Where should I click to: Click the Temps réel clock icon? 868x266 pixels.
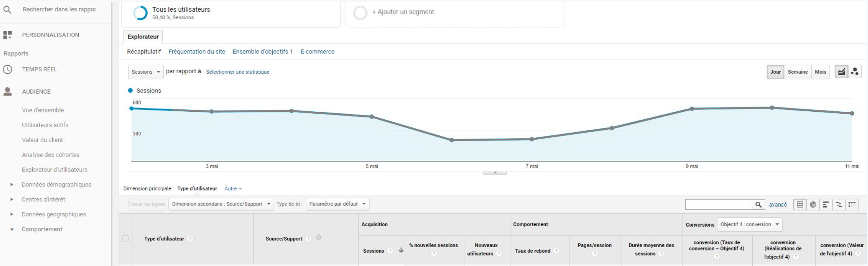(x=7, y=69)
